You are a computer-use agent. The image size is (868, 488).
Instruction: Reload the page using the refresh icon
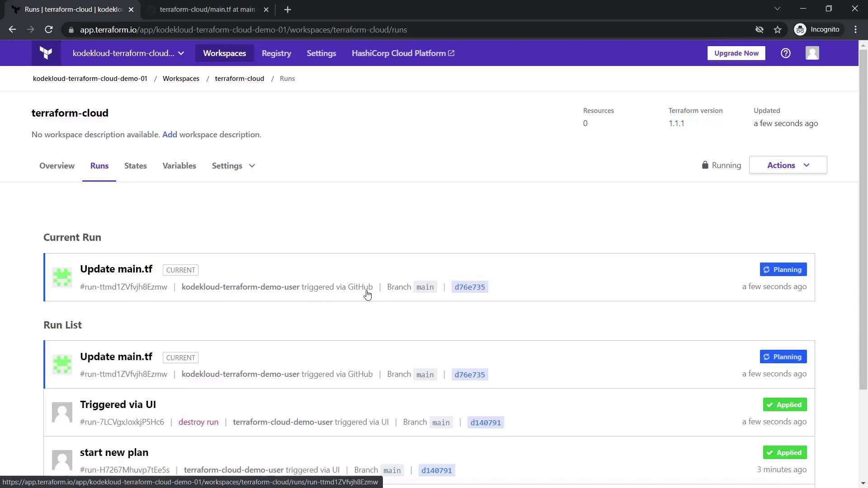point(49,30)
